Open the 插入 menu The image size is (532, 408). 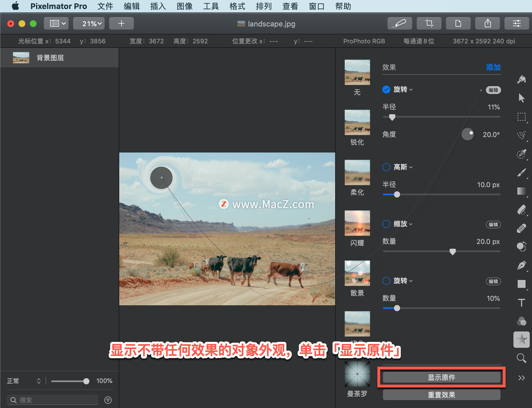point(158,6)
